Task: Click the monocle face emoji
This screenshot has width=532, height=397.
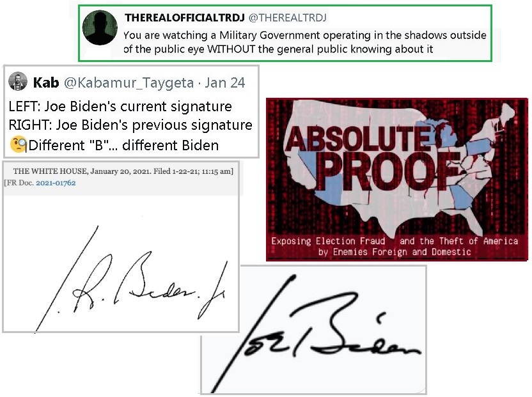Action: (x=19, y=144)
